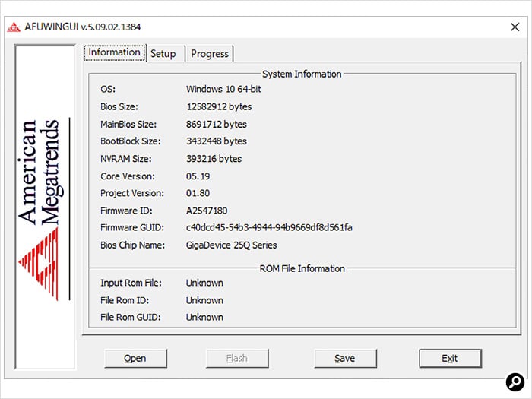Click the magnifier zoom icon overlay
This screenshot has width=532, height=399.
point(515,382)
